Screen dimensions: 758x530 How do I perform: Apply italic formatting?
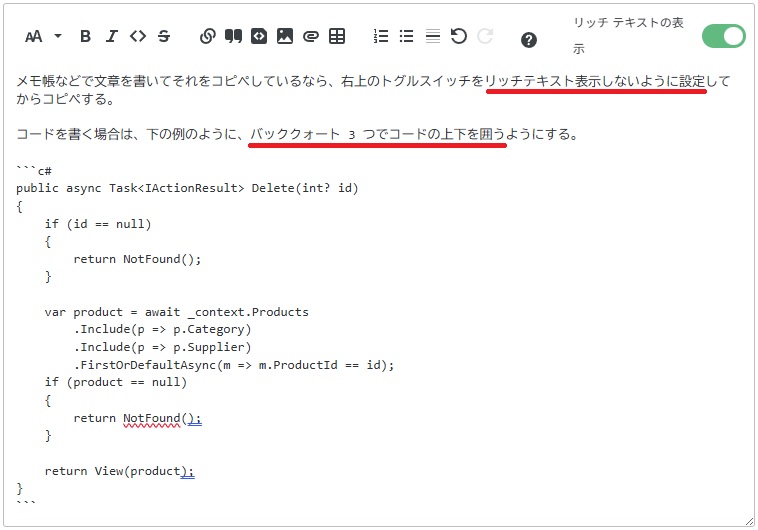point(112,36)
